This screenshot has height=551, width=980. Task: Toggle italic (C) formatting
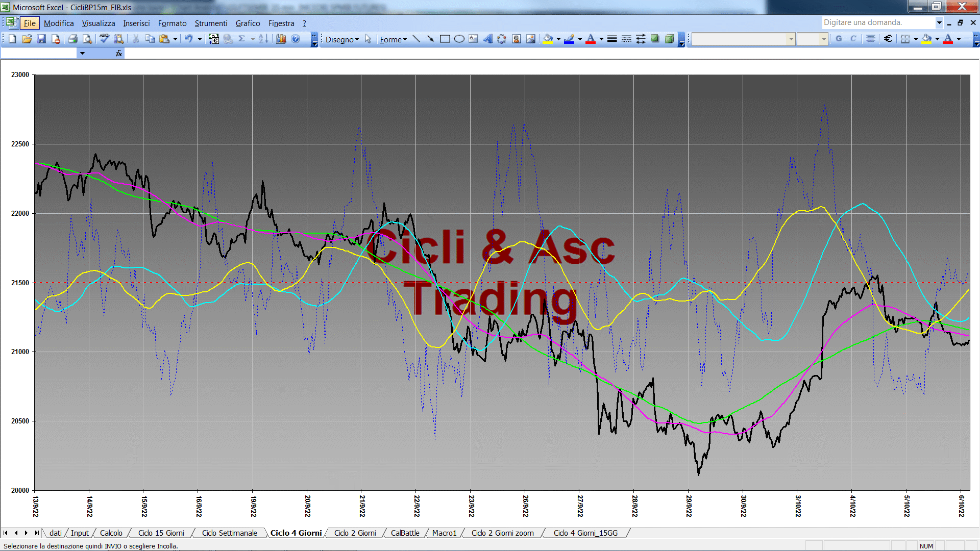pos(853,39)
